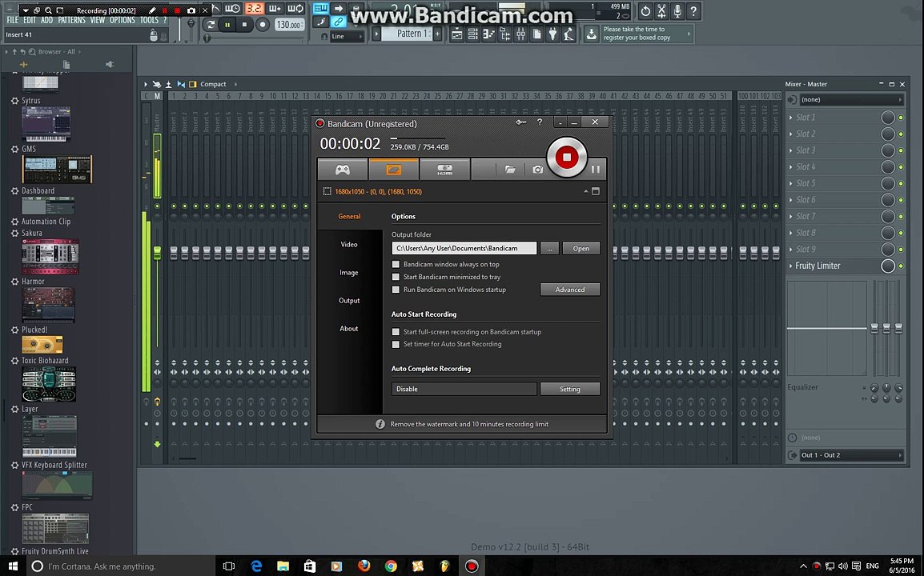Open FILE menu in FL Studio

pos(12,20)
